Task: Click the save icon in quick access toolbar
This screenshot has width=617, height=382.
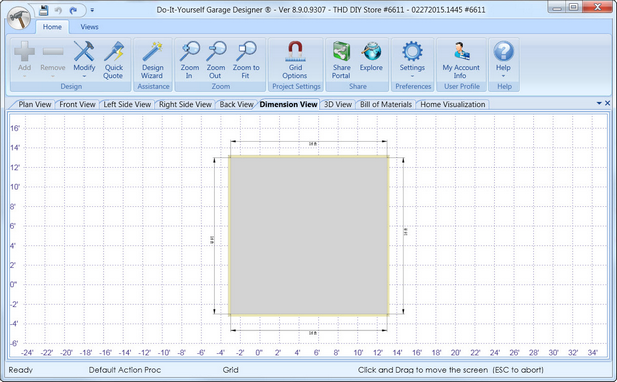Action: tap(44, 10)
